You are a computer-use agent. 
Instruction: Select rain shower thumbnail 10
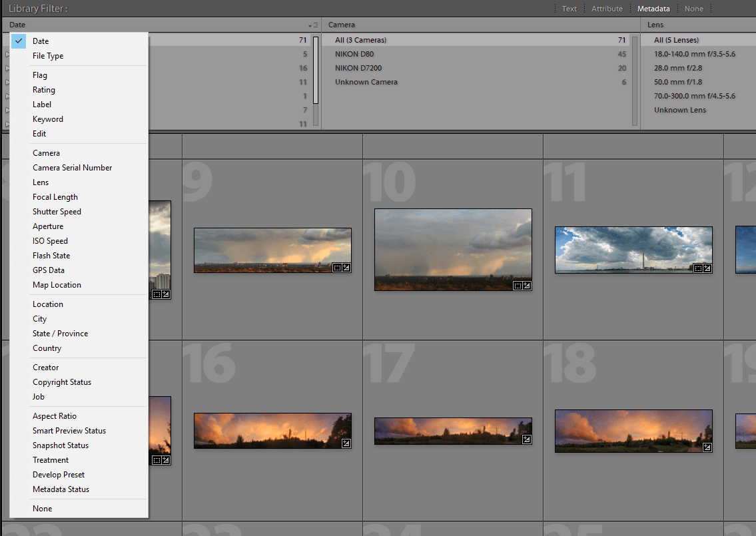pos(453,250)
